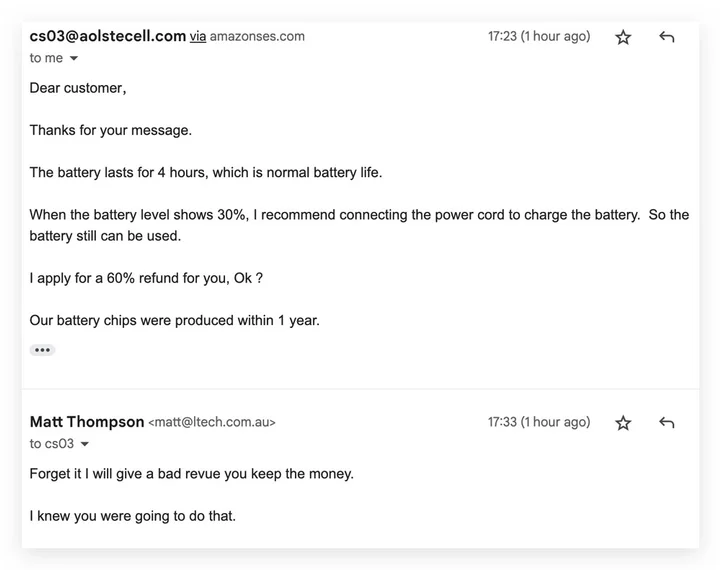Expand recipient details next to "to cs03"
This screenshot has width=720, height=570.
[84, 444]
